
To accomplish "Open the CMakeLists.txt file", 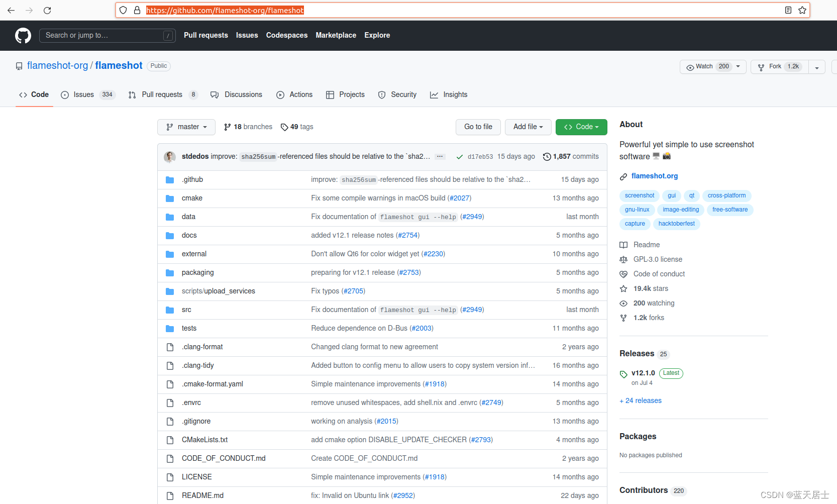I will coord(204,440).
